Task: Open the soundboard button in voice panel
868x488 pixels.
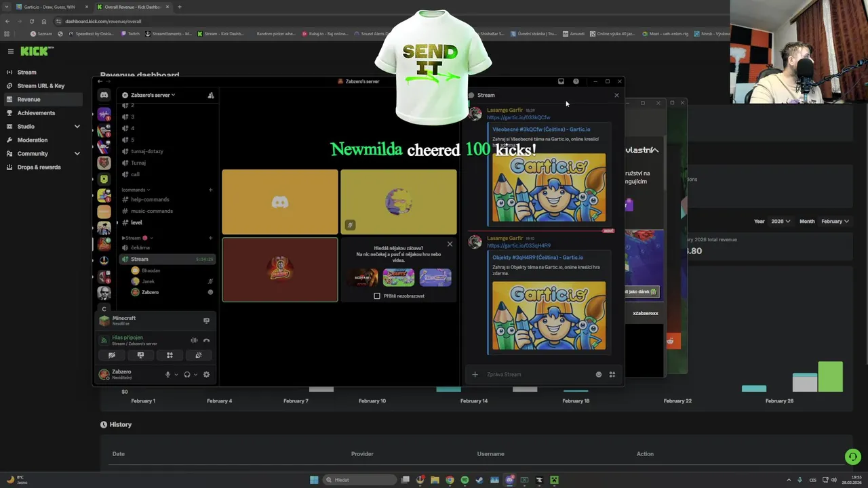Action: coord(199,355)
